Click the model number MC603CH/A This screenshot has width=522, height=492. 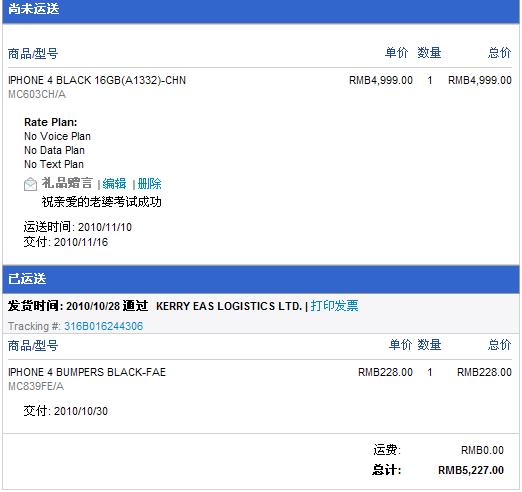tap(37, 94)
